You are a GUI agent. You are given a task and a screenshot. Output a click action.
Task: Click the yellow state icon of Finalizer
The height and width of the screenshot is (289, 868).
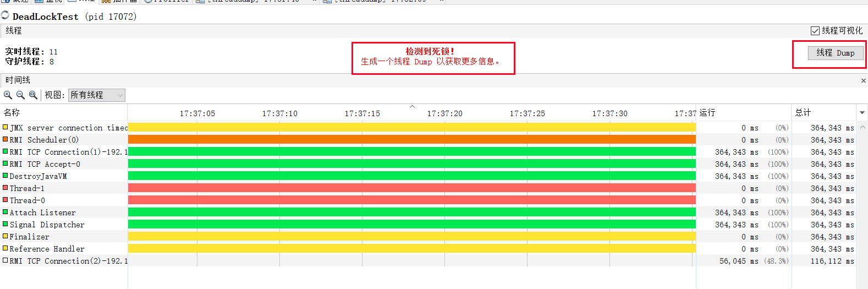[6, 236]
